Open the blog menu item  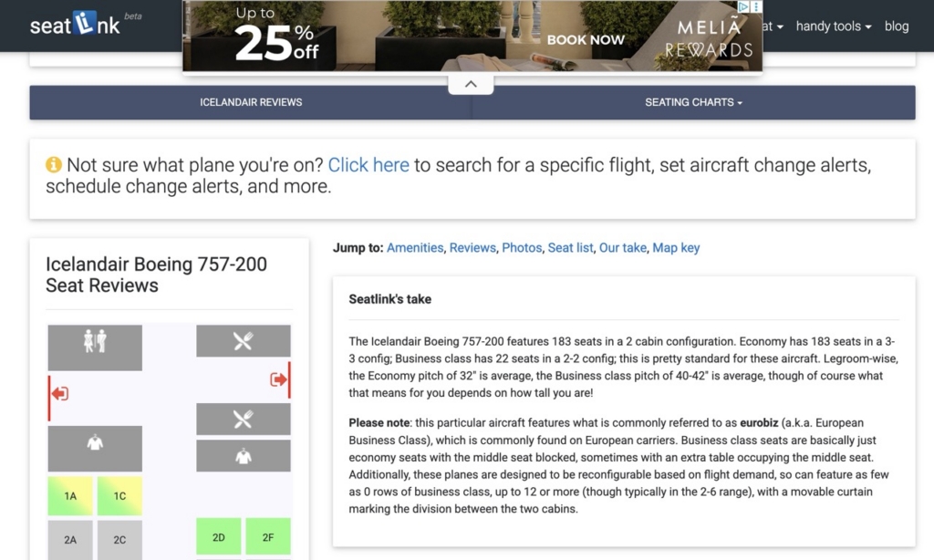897,26
